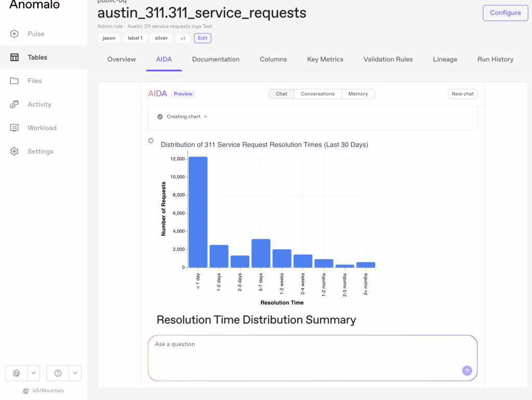Select the Chat view segment

282,94
